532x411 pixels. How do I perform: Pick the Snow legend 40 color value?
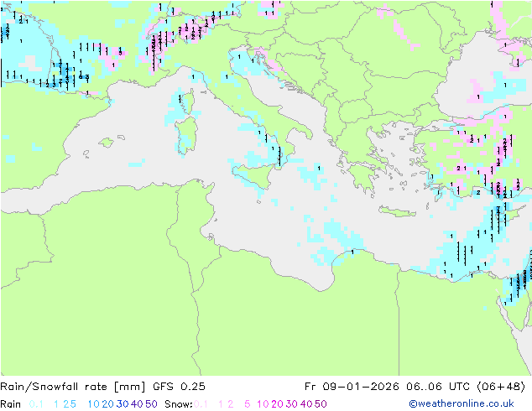306,404
